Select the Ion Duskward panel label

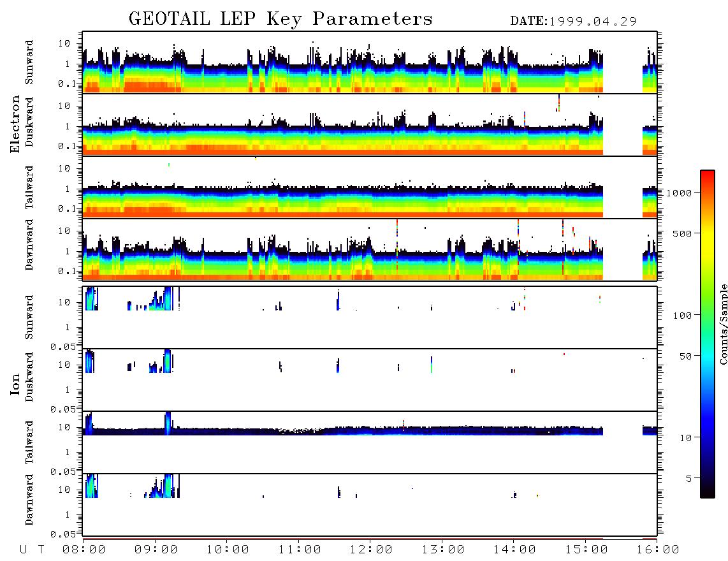click(29, 377)
